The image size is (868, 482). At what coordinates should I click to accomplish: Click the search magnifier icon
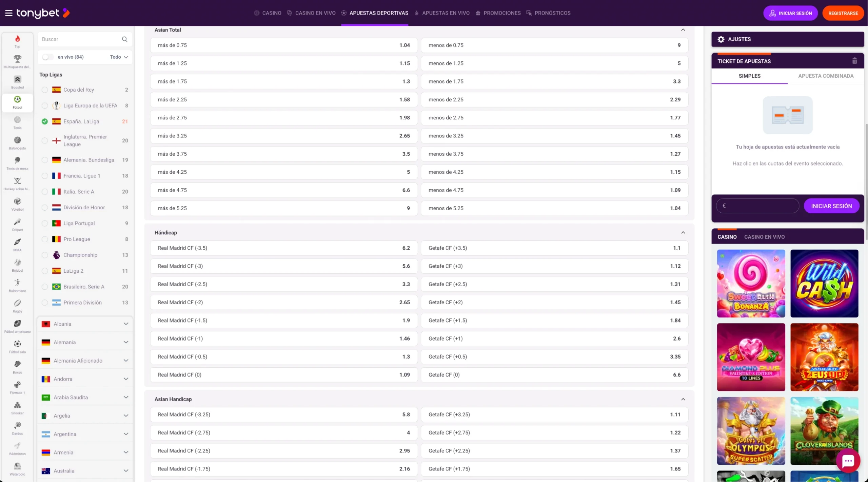pyautogui.click(x=125, y=39)
